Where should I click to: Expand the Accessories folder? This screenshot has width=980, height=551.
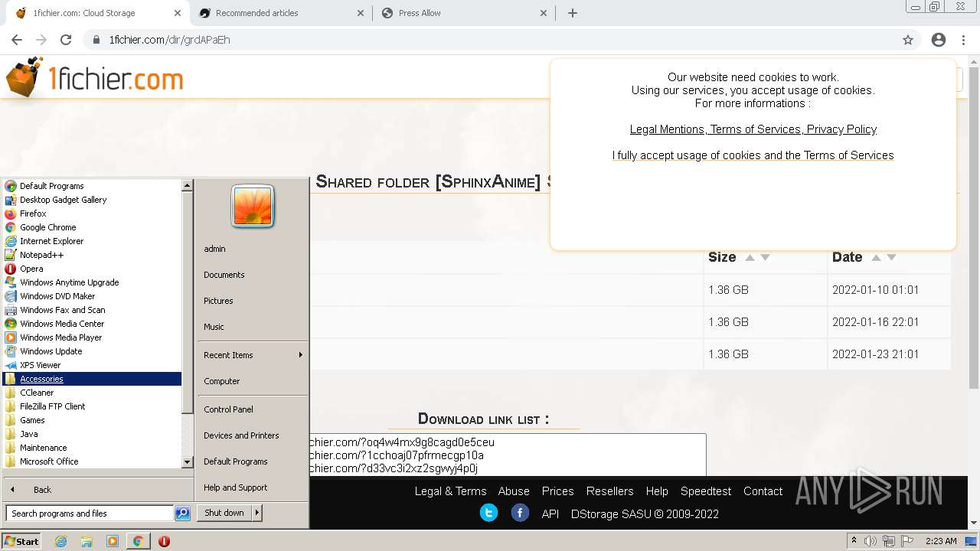coord(92,379)
